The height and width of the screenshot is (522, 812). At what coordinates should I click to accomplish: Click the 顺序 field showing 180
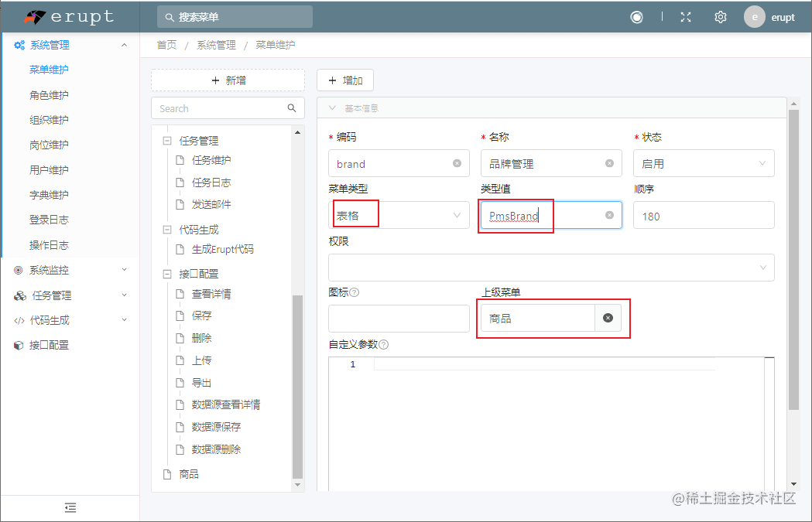click(x=704, y=215)
